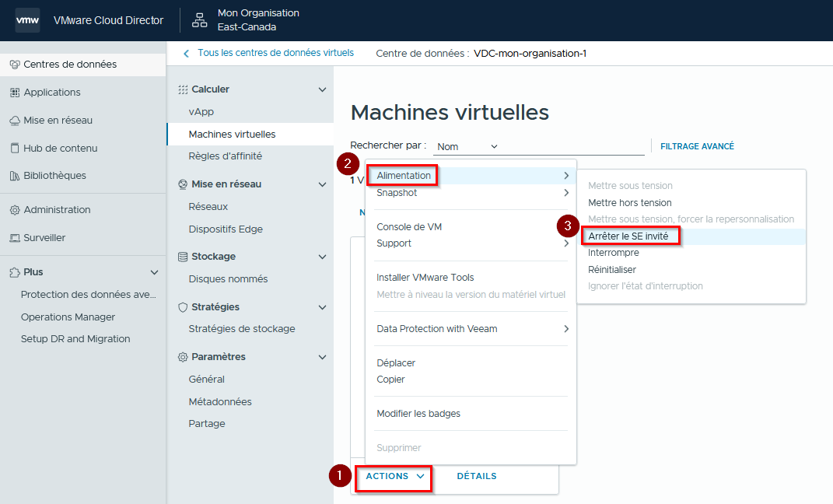Choose Arrêter le SE invité
833x504 pixels.
pos(628,236)
